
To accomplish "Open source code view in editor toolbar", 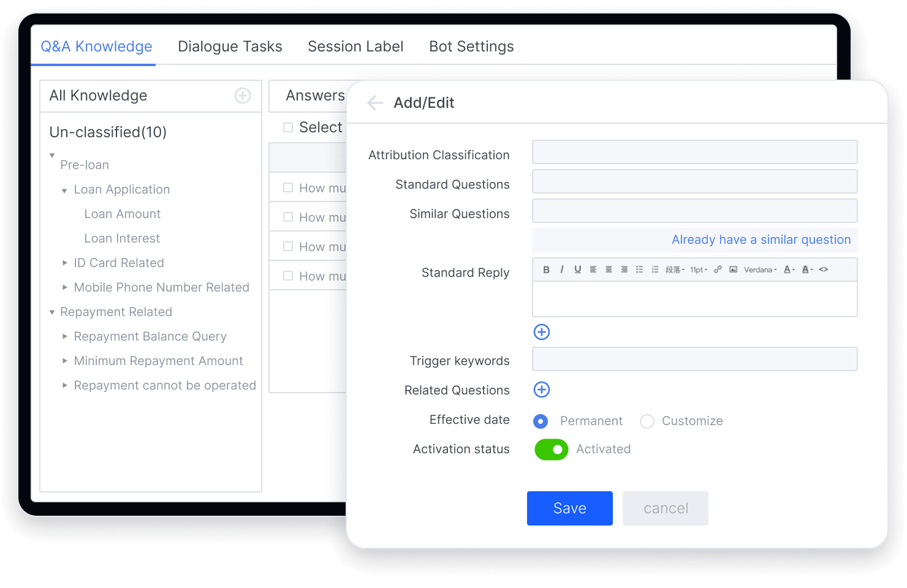I will click(824, 269).
